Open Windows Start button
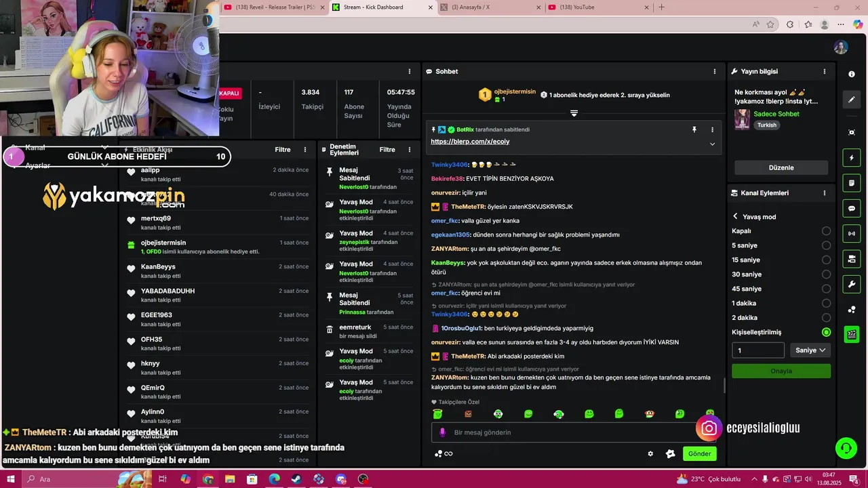The width and height of the screenshot is (868, 488). point(12,479)
